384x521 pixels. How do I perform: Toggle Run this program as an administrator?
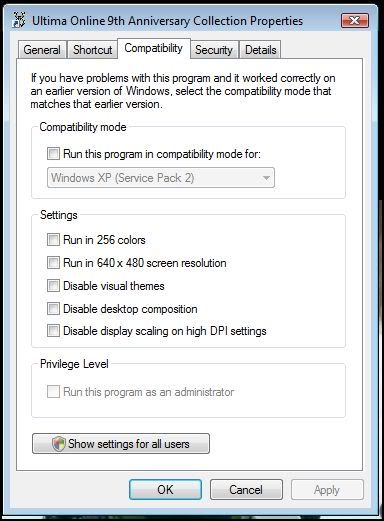pyautogui.click(x=53, y=392)
